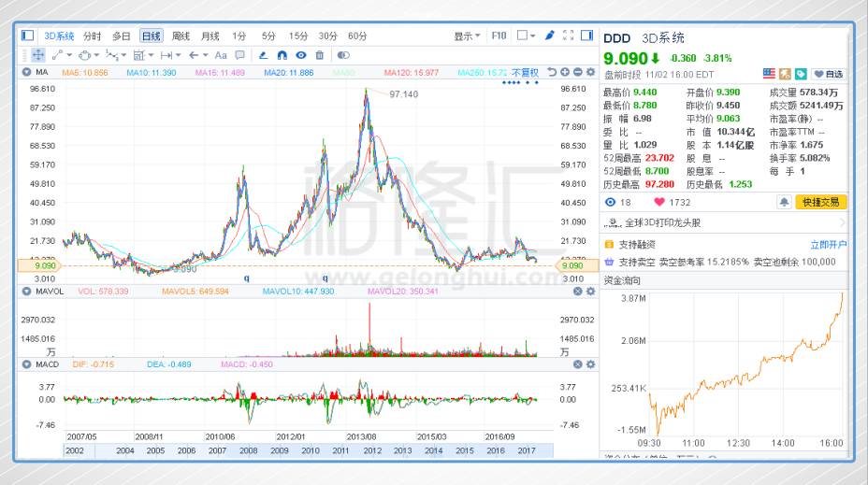Open the 立即开户 account link

[827, 244]
